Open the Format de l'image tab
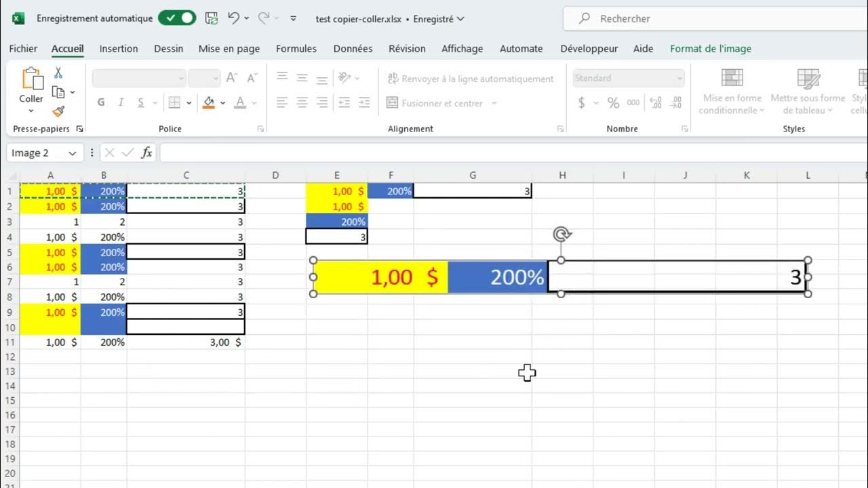The width and height of the screenshot is (868, 488). [x=711, y=49]
